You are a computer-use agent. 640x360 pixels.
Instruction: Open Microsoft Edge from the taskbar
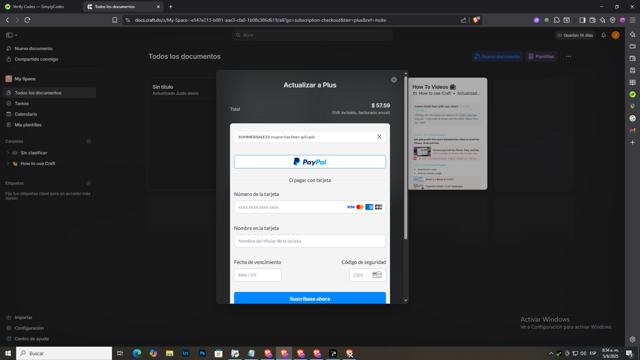click(137, 353)
